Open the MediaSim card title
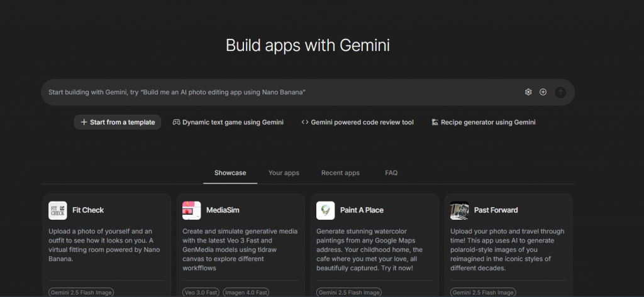Viewport: 644px width, 297px height. tap(223, 210)
